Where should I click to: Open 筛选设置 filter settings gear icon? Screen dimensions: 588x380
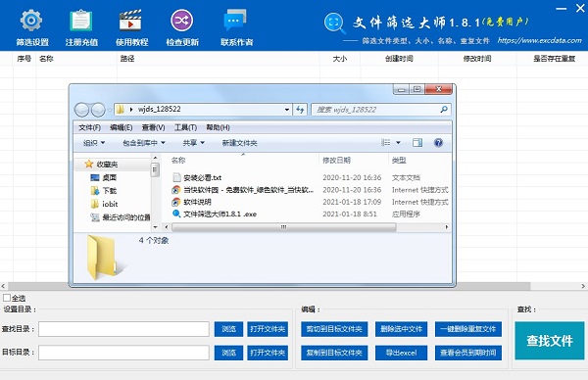[x=31, y=21]
